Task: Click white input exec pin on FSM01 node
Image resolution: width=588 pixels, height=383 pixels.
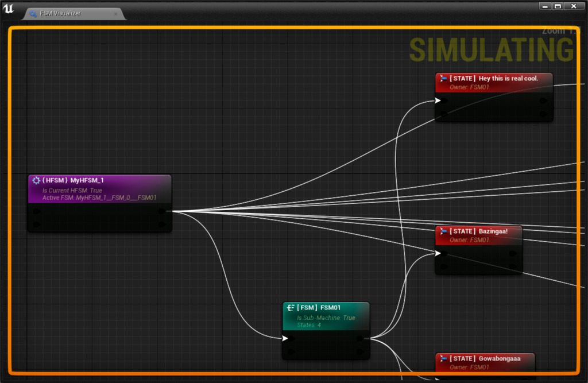Action: coord(285,338)
